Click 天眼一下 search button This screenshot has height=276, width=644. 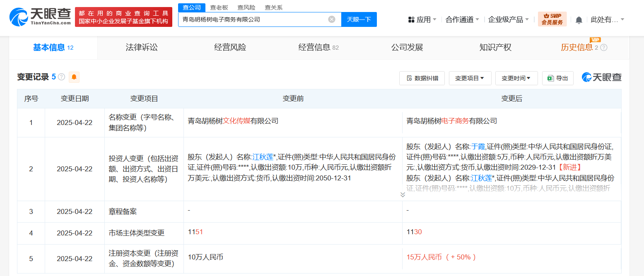coord(359,19)
